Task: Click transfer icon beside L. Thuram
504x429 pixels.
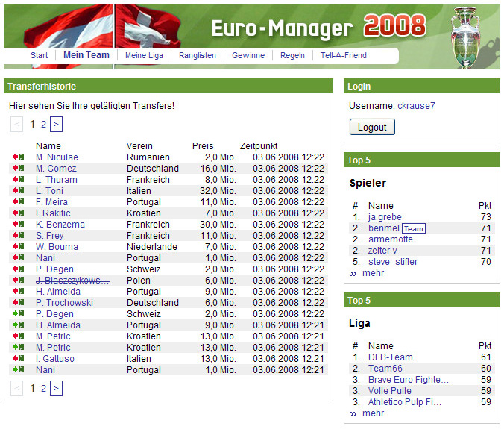Action: (19, 180)
